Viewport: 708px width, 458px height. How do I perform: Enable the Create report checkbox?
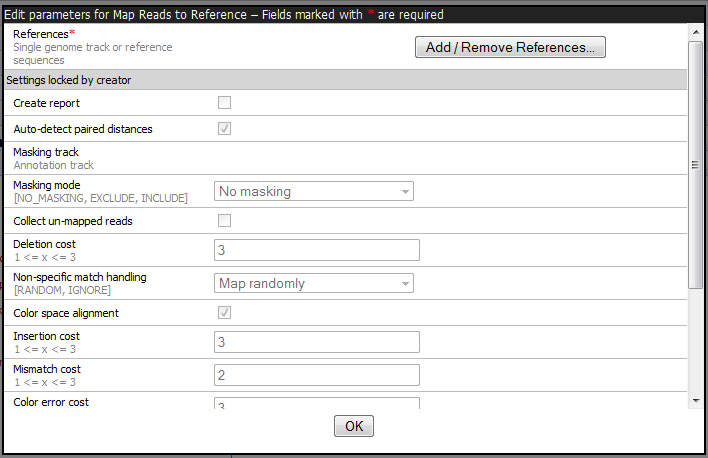[x=225, y=103]
